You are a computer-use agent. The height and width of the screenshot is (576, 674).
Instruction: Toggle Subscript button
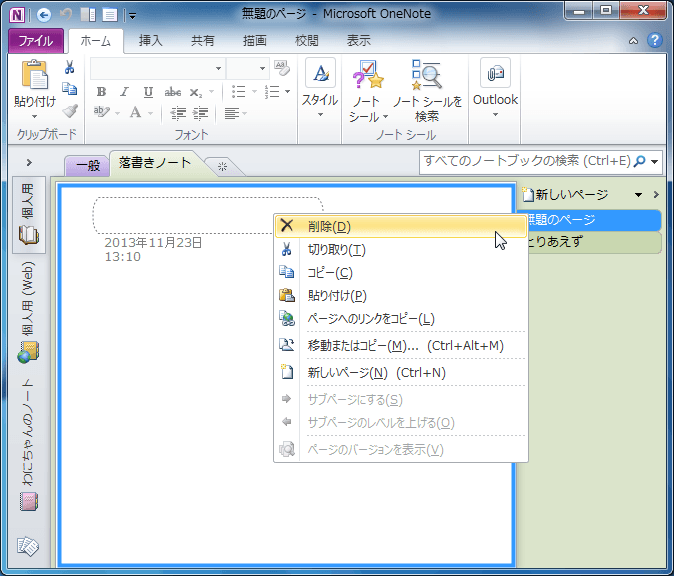(196, 92)
